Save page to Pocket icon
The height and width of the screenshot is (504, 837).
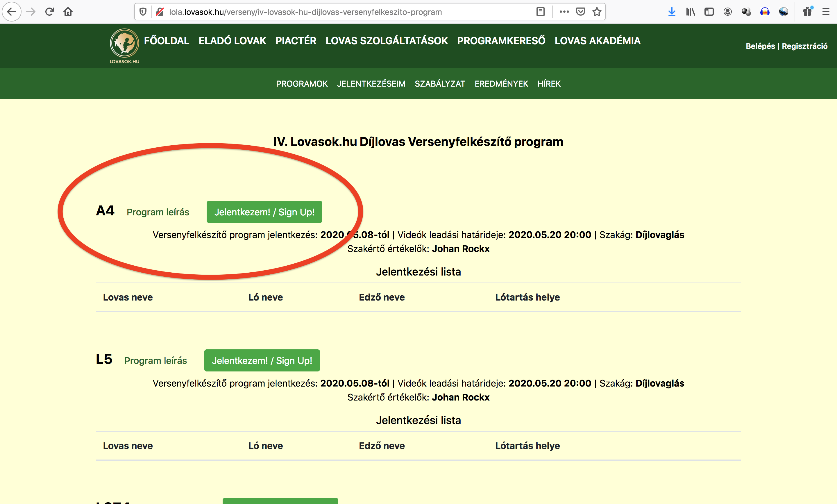580,12
